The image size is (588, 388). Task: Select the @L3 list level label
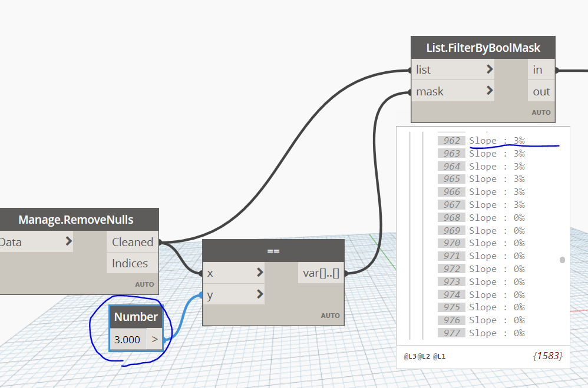[410, 357]
